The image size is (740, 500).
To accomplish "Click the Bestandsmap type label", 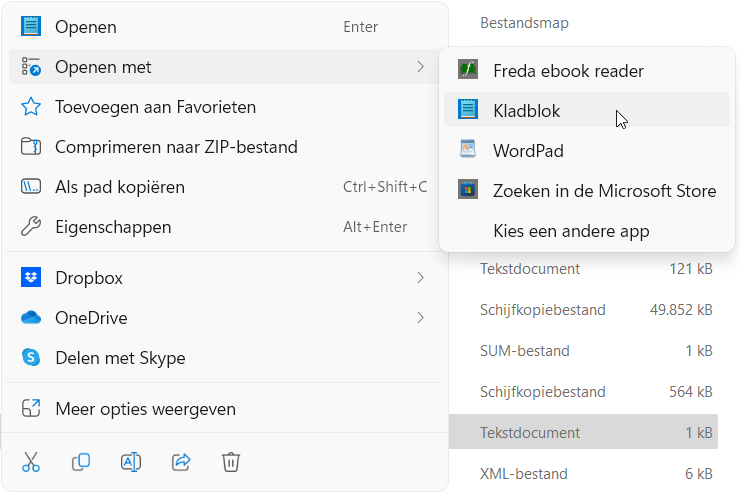I will coord(524,23).
